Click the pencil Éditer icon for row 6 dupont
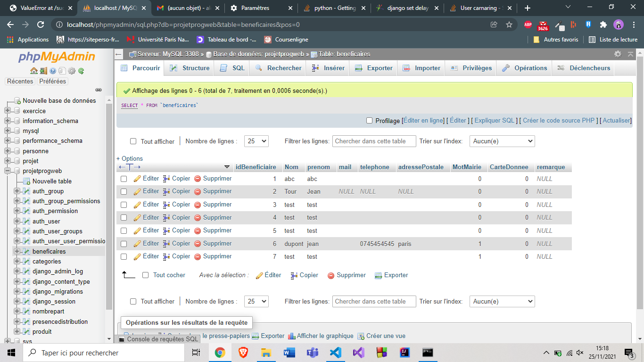Screen dimensions: 644x362 pos(137,244)
